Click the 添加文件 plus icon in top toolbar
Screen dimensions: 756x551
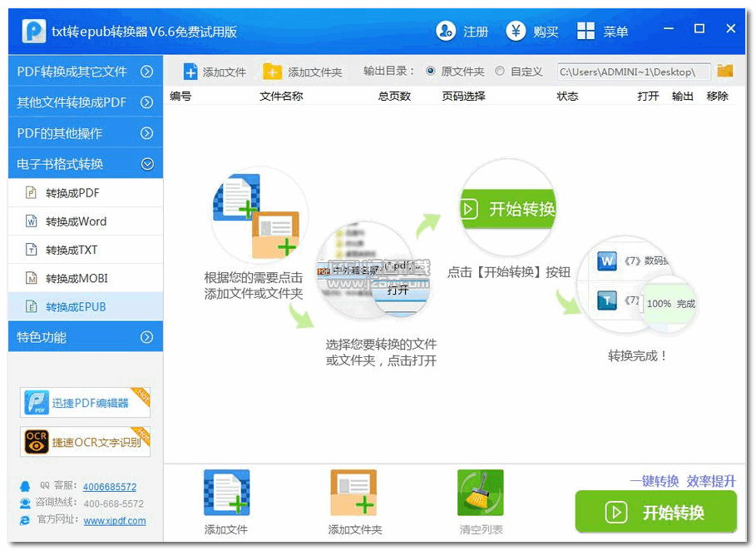[190, 72]
